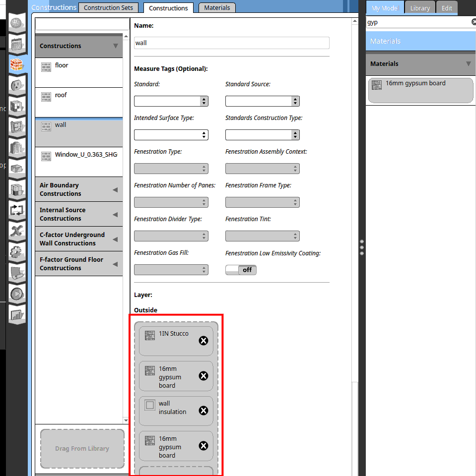Switch to the Construction Sets tab

coord(108,8)
